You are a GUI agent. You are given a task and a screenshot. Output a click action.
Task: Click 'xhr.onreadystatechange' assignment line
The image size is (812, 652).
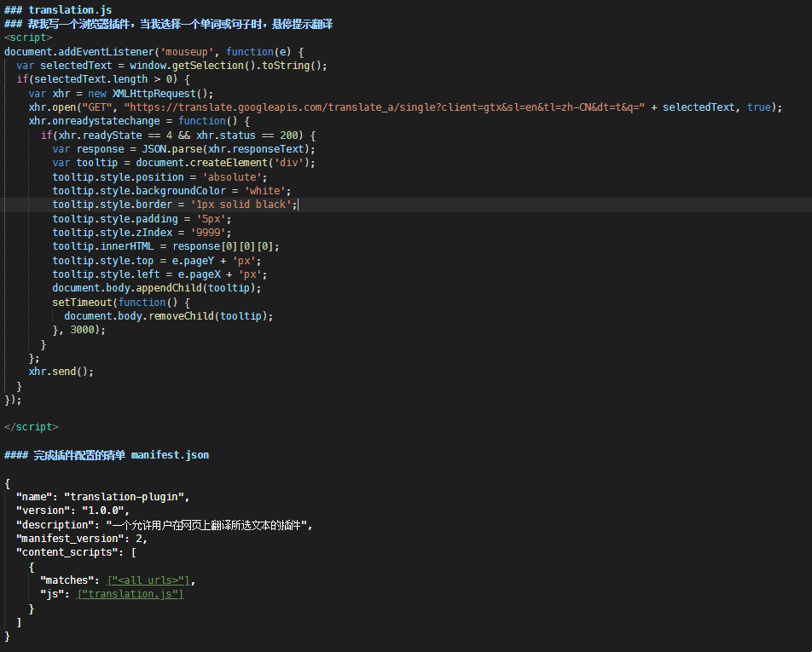139,121
